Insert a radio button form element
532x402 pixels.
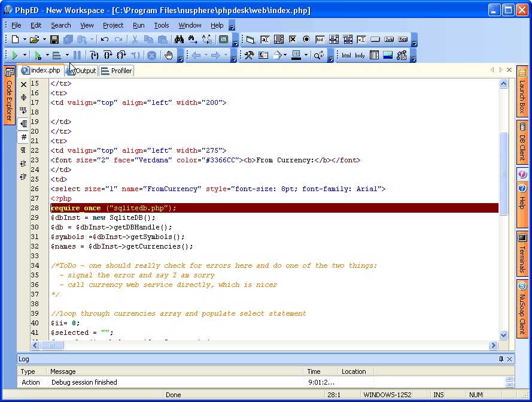306,40
